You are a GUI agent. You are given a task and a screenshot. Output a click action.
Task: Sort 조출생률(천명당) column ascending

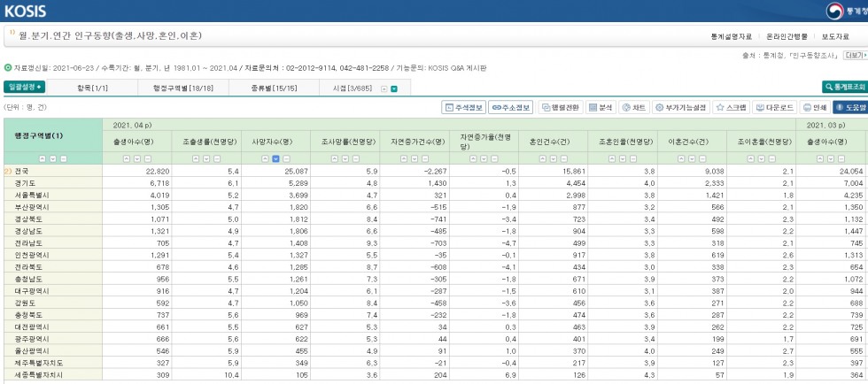(196, 158)
